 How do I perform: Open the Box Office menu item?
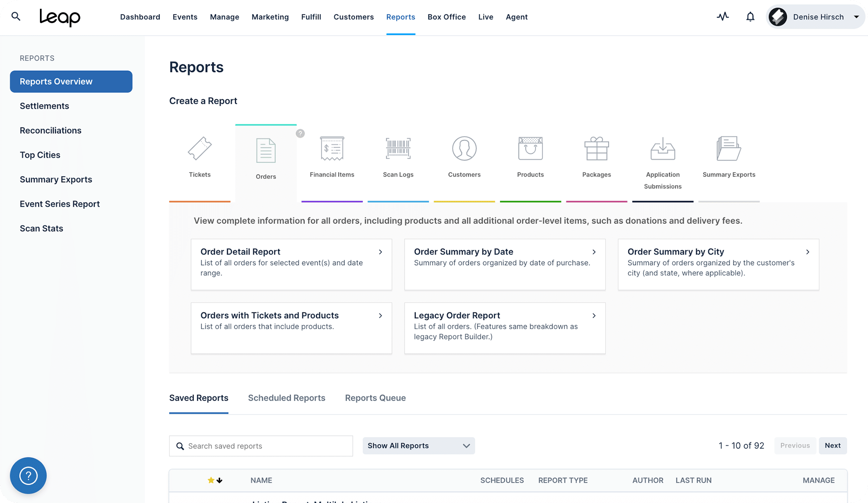tap(447, 17)
